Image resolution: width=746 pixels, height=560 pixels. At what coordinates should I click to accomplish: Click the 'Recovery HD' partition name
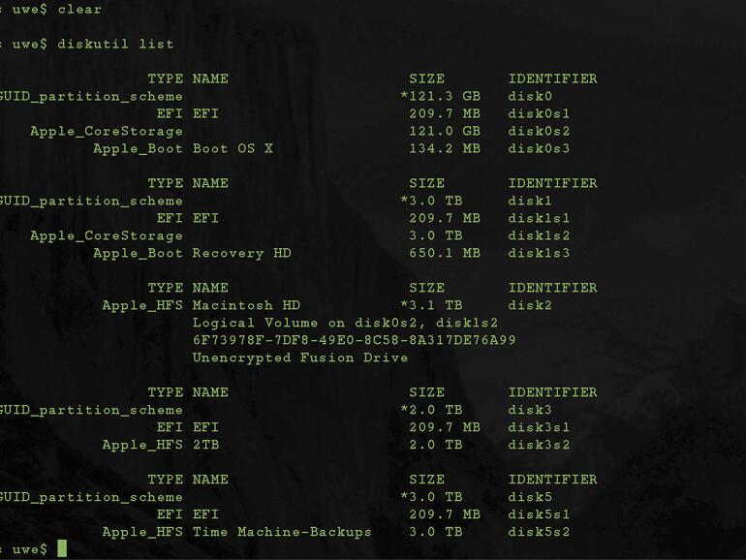click(241, 253)
